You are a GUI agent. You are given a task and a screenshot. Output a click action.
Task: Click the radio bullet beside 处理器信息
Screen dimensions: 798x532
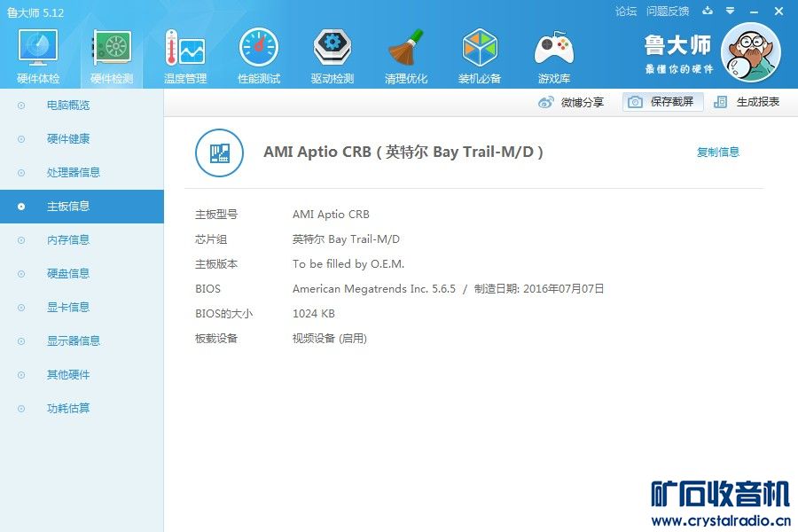click(x=21, y=173)
